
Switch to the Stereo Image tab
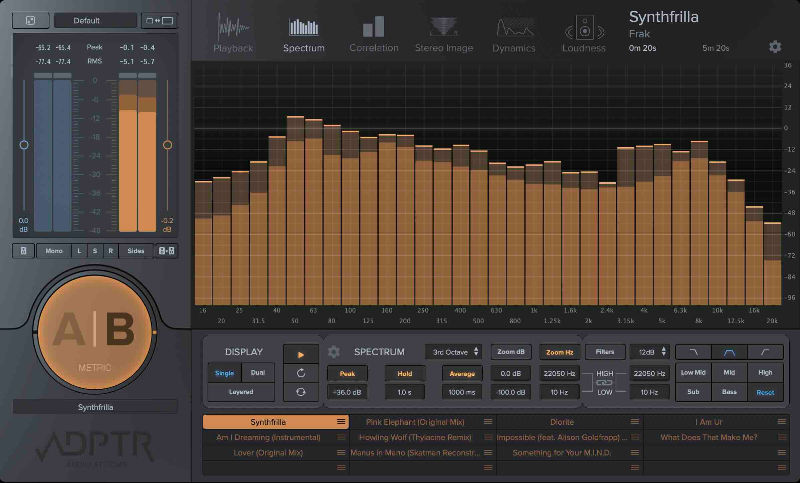(444, 35)
